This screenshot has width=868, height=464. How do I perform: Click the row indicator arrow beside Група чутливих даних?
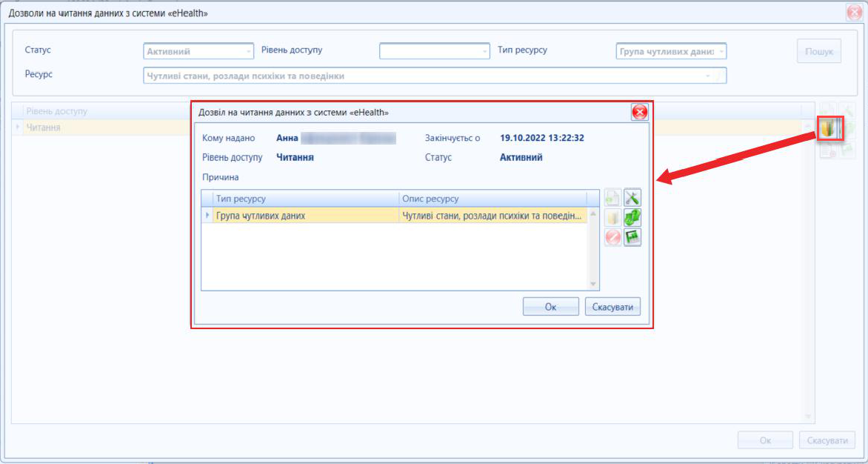pyautogui.click(x=207, y=216)
